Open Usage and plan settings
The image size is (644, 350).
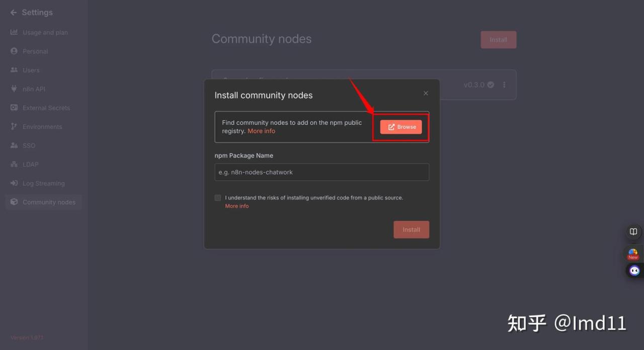pos(45,33)
